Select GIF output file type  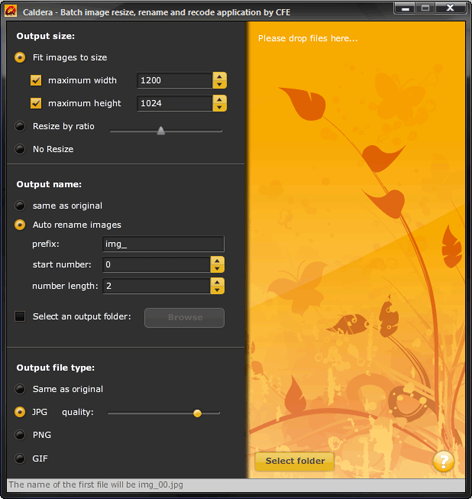pos(20,458)
